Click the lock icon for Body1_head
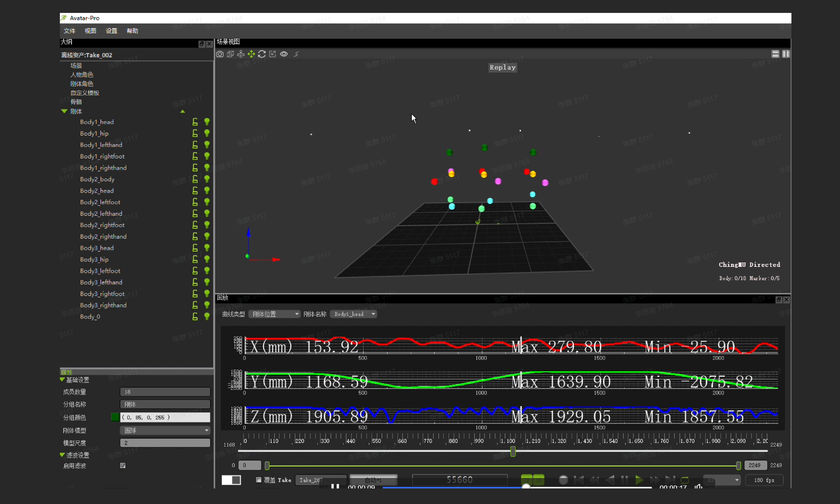The width and height of the screenshot is (840, 504). click(x=195, y=122)
